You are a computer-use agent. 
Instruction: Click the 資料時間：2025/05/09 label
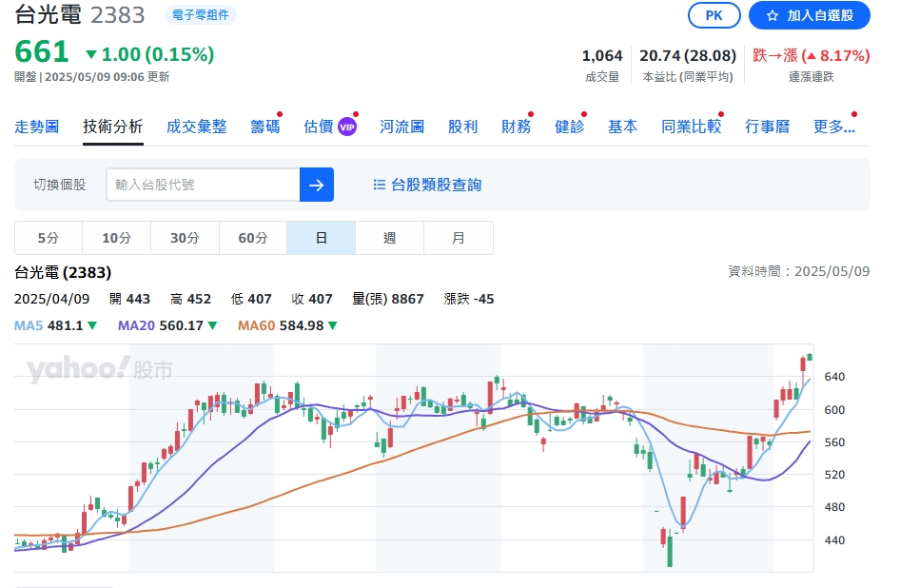point(799,271)
